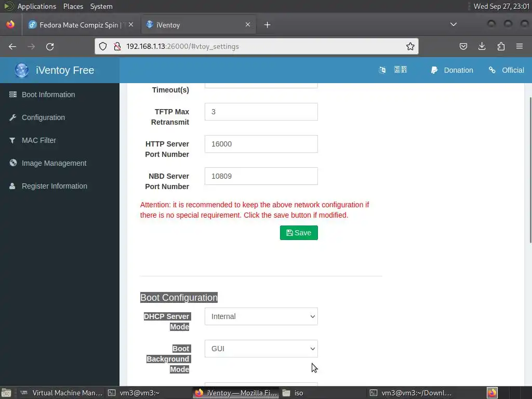Click the red Attention warning text
This screenshot has width=532, height=399.
pos(255,210)
